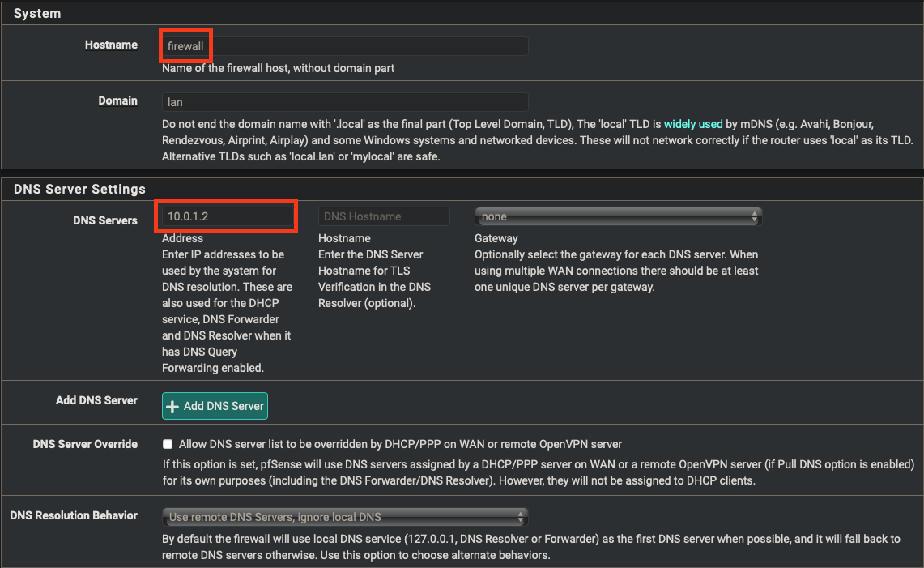Click the DNS Resolution Behavior row label
The image size is (924, 568).
(x=74, y=515)
